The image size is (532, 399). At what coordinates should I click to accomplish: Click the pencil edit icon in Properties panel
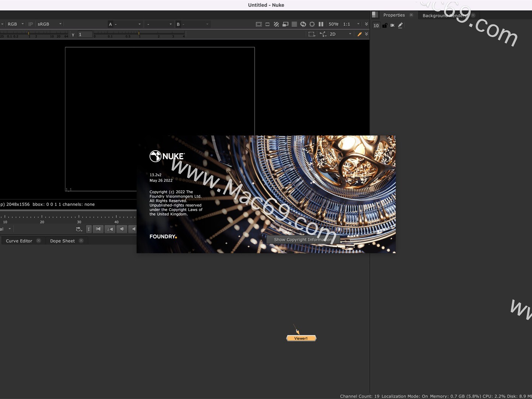tap(400, 25)
